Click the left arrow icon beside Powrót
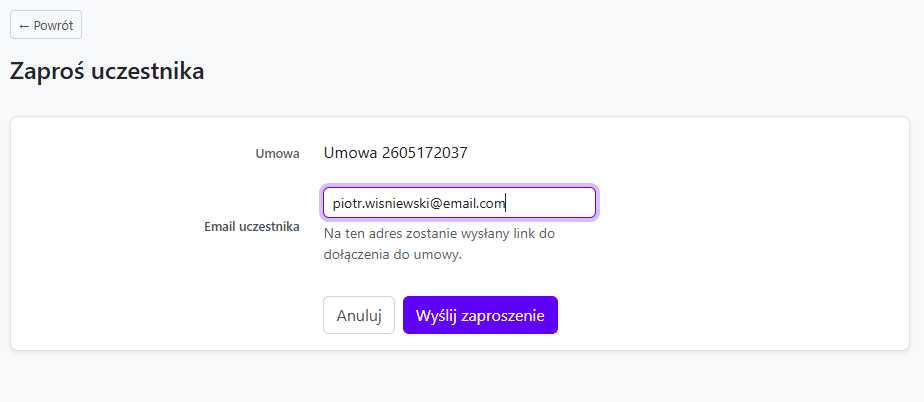The width and height of the screenshot is (924, 402). tap(24, 26)
